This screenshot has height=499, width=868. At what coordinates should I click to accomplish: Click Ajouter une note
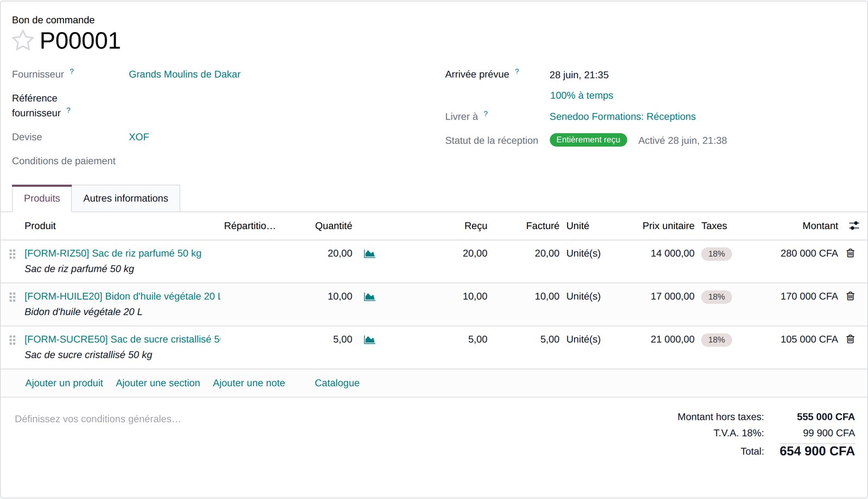click(249, 383)
